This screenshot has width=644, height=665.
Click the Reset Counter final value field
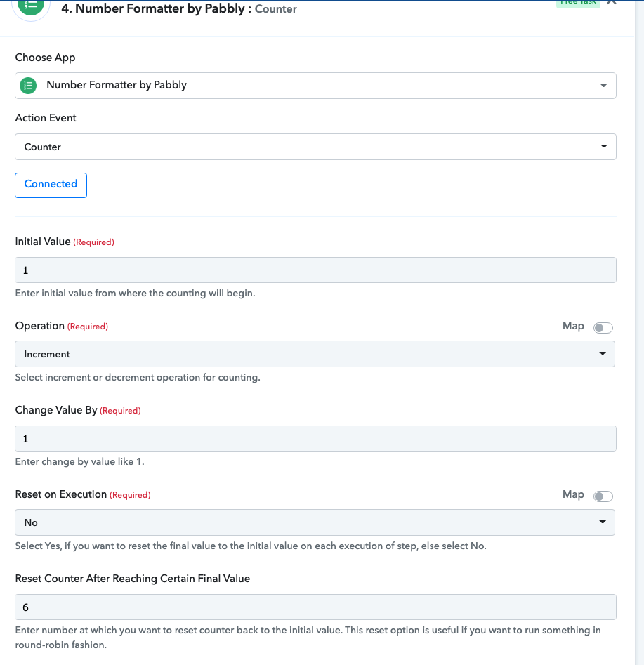click(315, 607)
